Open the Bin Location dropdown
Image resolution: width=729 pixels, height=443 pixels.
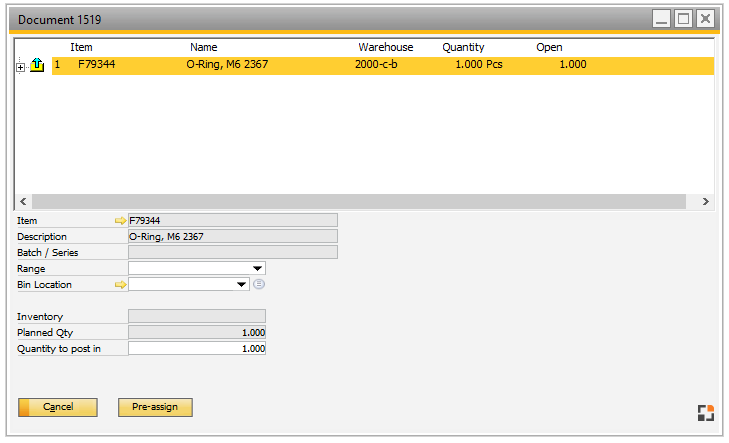241,285
